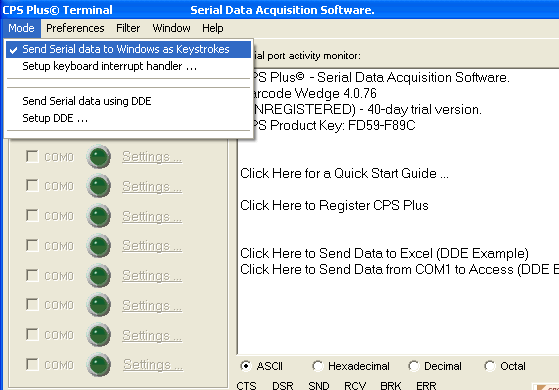Click the DSR status indicator label
This screenshot has height=390, width=559.
tap(283, 385)
